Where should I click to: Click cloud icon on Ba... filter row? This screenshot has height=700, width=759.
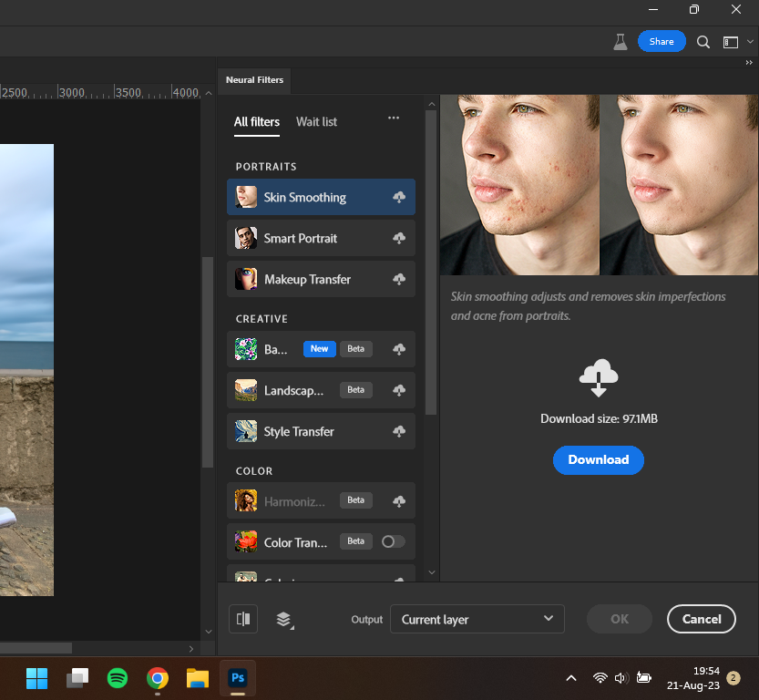point(399,349)
